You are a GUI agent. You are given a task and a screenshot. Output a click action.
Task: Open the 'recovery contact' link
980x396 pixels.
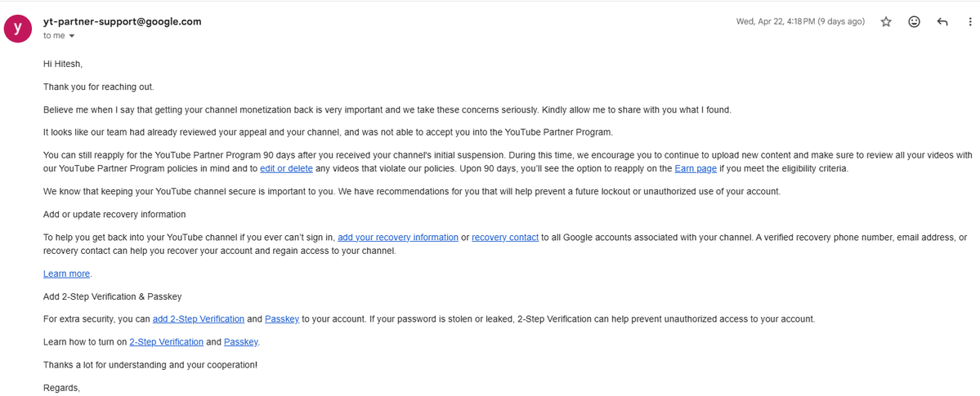[x=505, y=238]
